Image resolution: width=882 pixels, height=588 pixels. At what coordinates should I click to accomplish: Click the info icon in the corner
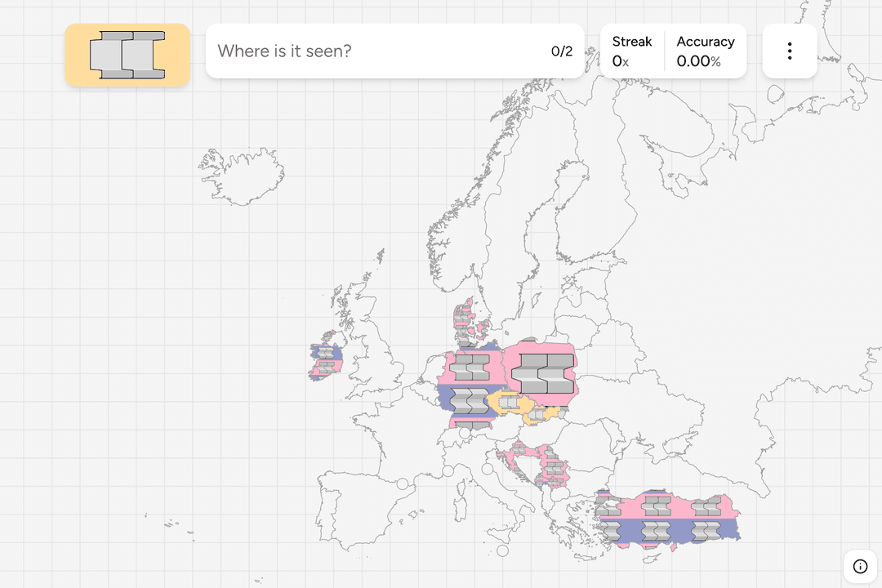(859, 566)
